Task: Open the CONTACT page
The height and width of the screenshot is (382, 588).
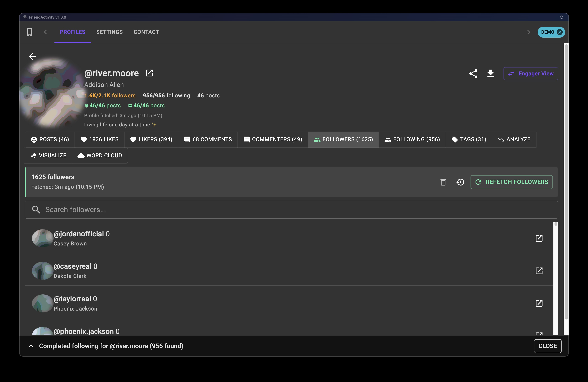Action: 146,32
